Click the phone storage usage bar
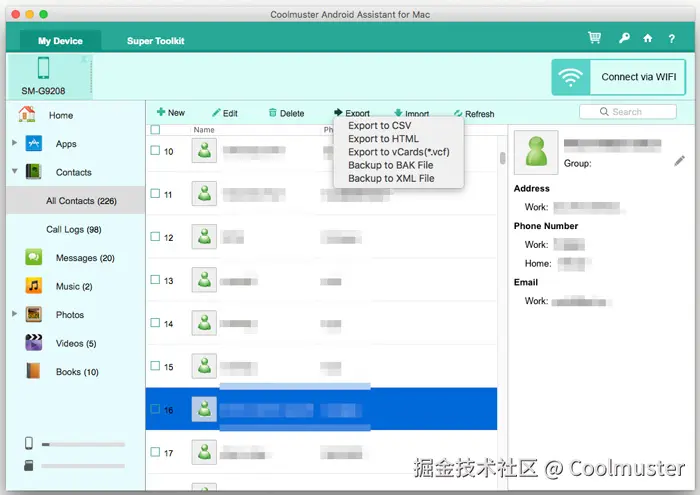 pos(83,445)
